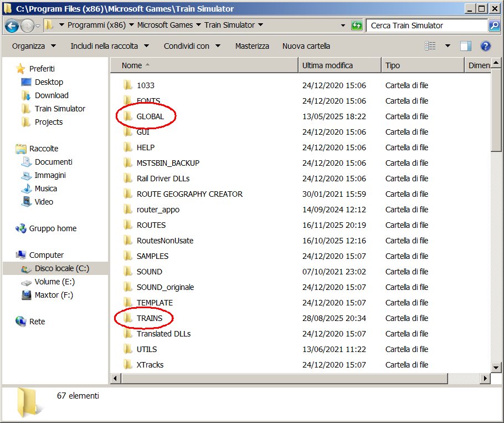Select the TRAINS folder icon

(128, 318)
